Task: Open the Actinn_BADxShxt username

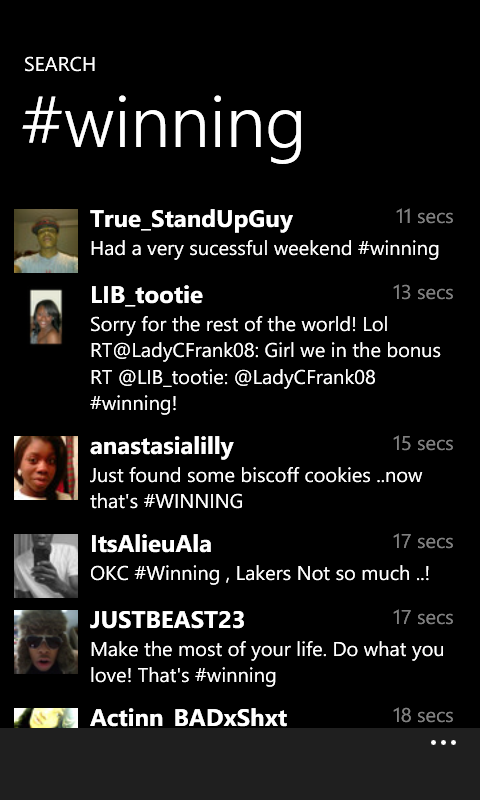Action: [188, 718]
